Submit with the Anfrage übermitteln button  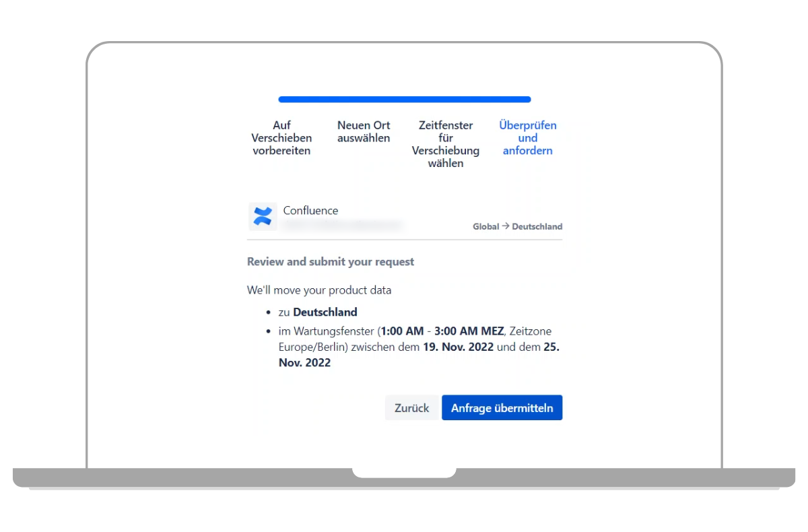(x=502, y=408)
